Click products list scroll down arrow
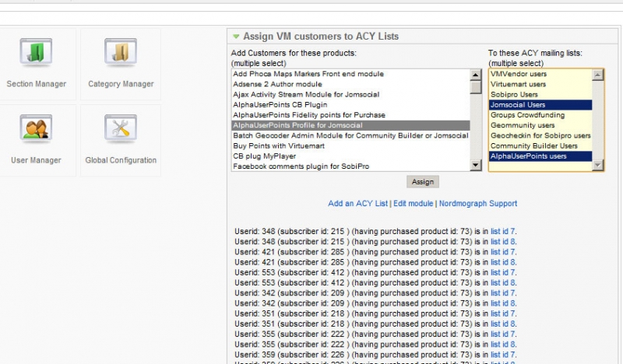This screenshot has height=364, width=623. pyautogui.click(x=476, y=165)
